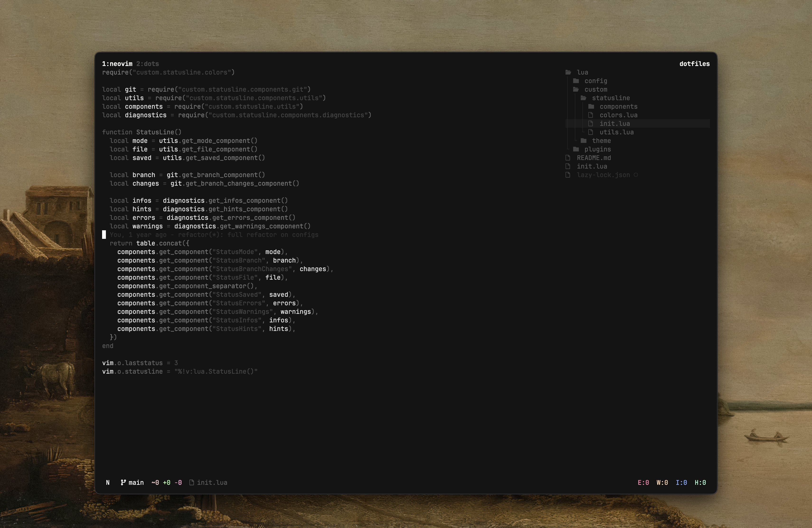Switch to the 2:dots tmux window
The height and width of the screenshot is (528, 812).
pos(147,64)
